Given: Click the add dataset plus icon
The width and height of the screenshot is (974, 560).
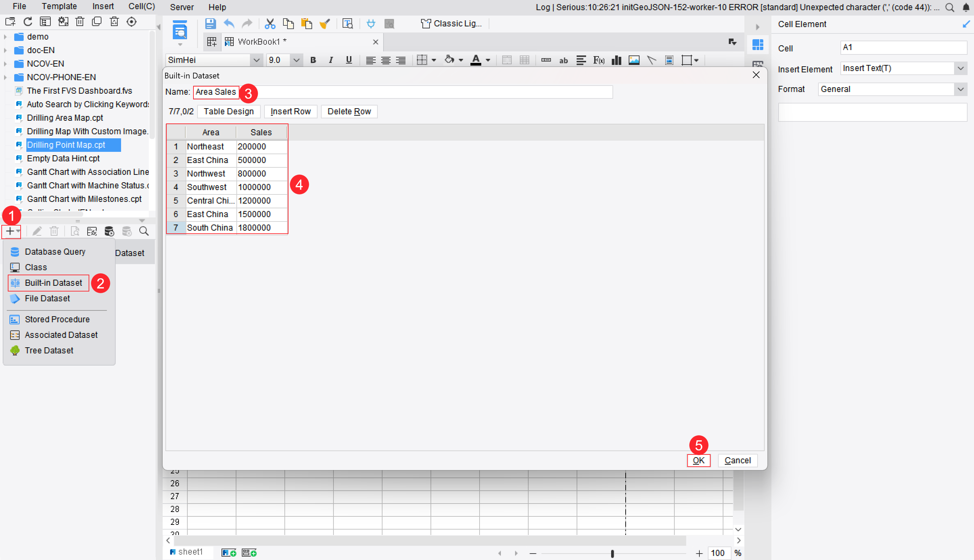Looking at the screenshot, I should point(10,231).
